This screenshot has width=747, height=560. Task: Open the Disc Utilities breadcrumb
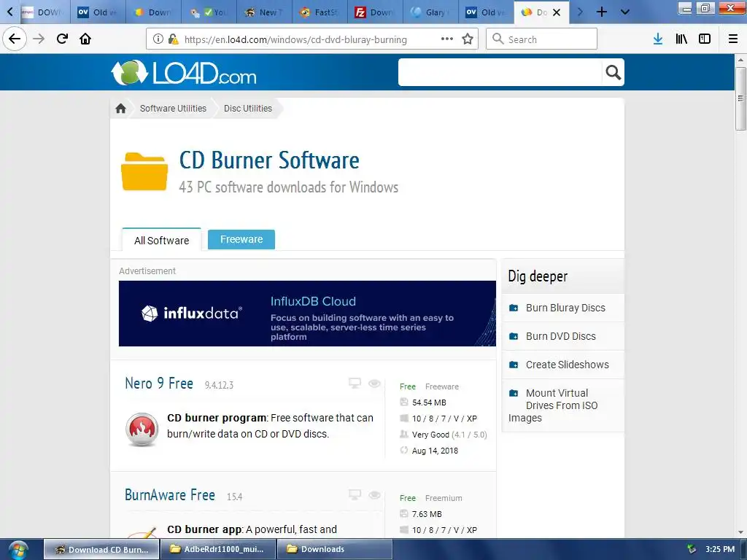click(x=248, y=109)
